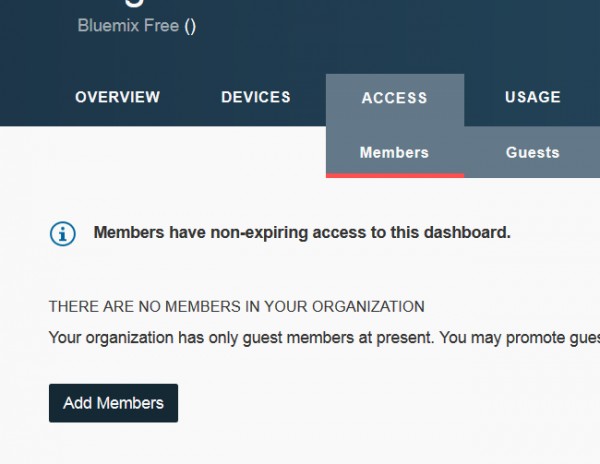
Task: Click the guest members description paragraph
Action: pos(324,338)
